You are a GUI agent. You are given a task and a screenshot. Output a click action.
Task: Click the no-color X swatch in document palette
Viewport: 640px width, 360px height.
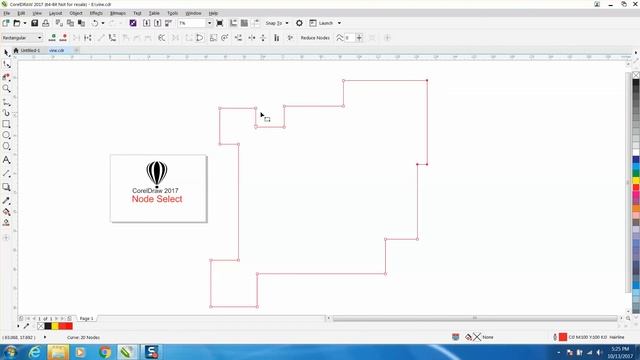[x=40, y=326]
